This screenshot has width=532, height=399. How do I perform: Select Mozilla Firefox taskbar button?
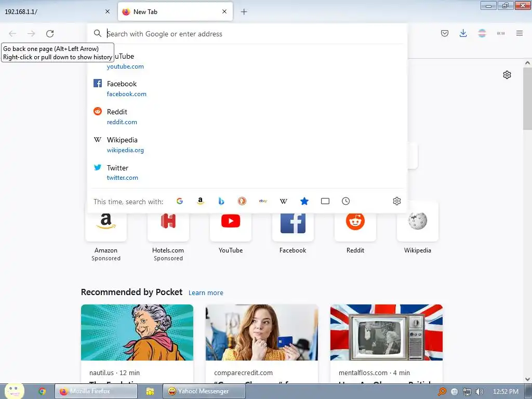96,391
